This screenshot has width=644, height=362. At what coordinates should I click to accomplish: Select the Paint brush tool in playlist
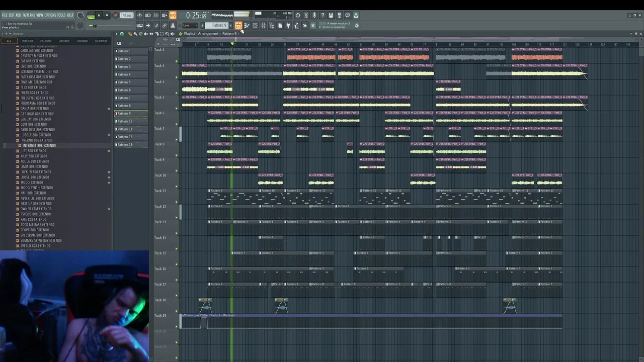coord(135,34)
